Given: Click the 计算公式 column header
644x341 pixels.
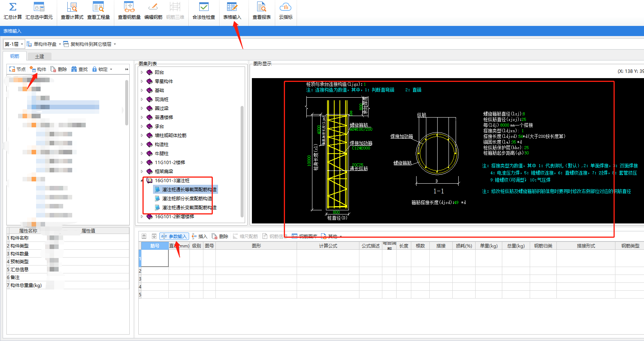Looking at the screenshot, I should point(328,246).
